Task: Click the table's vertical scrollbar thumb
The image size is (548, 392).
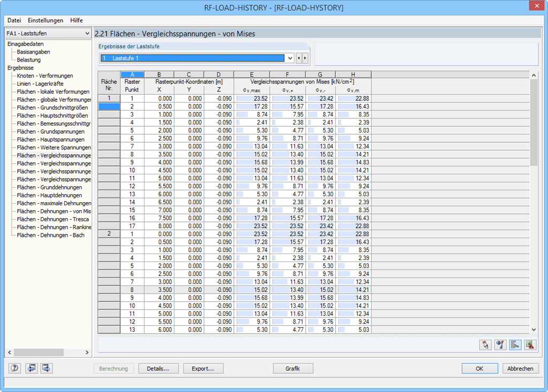Action: pos(534,122)
